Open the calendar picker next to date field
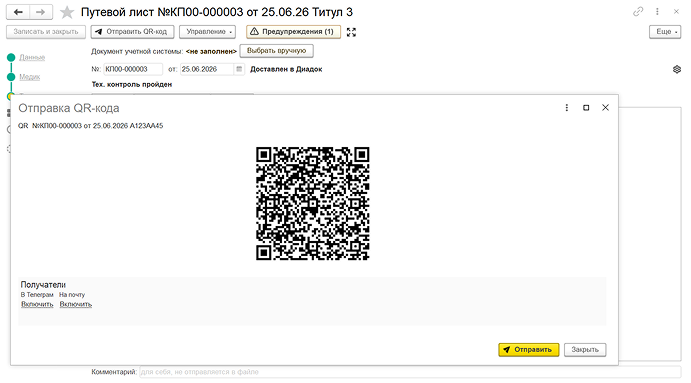 pyautogui.click(x=239, y=69)
